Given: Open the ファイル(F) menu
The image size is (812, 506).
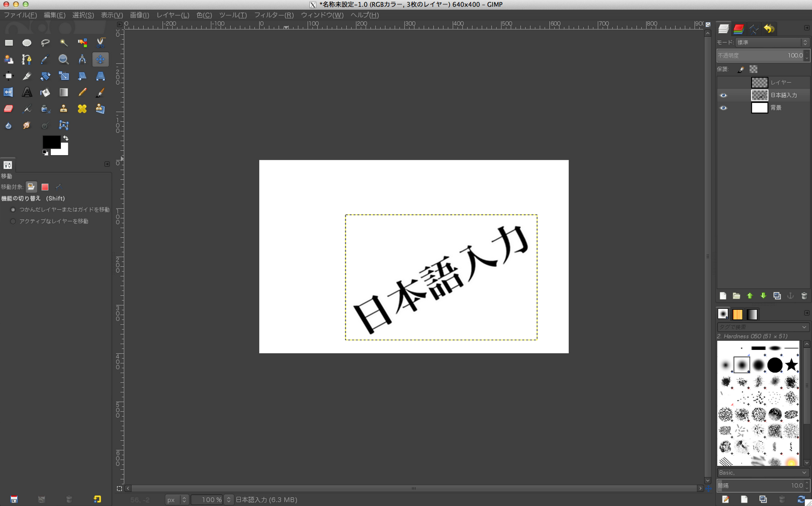Looking at the screenshot, I should pos(20,15).
